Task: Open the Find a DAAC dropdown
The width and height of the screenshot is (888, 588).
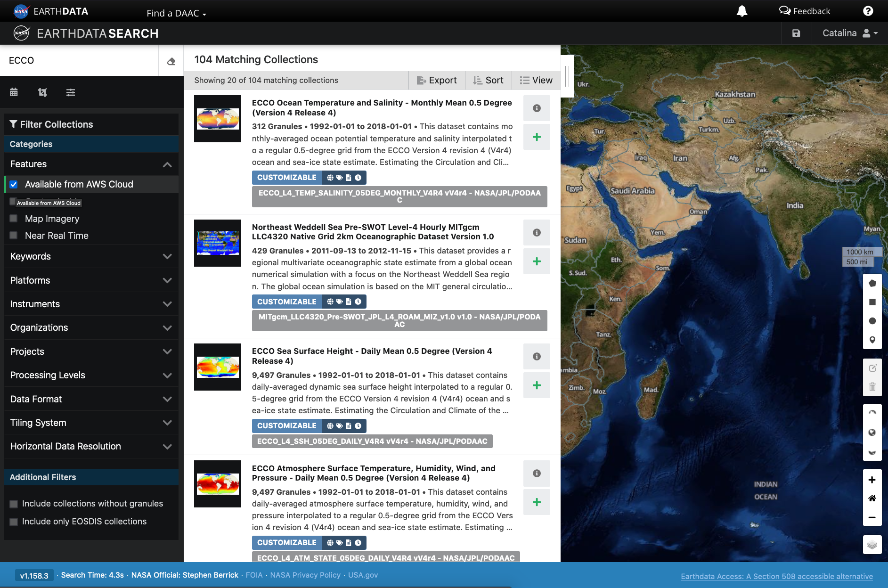Action: (176, 13)
